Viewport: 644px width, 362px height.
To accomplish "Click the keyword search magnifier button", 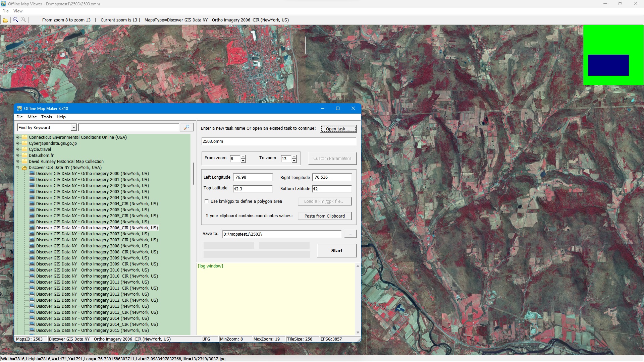I will pyautogui.click(x=186, y=127).
